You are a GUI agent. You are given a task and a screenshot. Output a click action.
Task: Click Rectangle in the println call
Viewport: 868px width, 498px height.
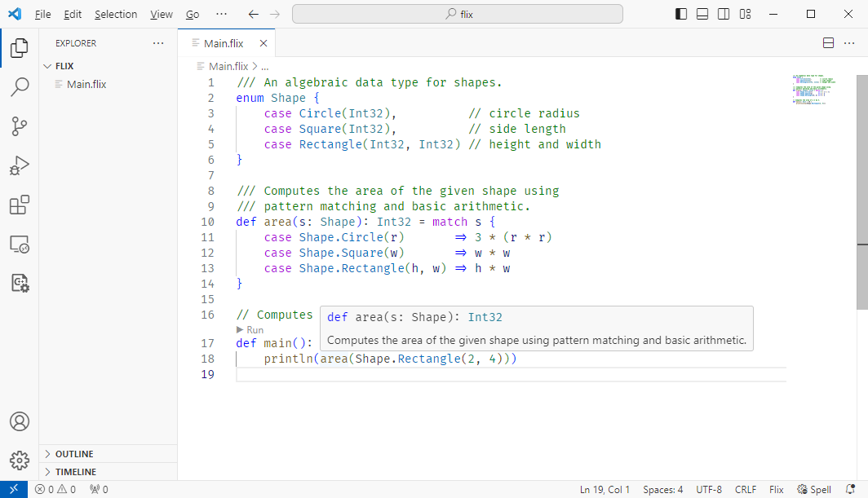tap(429, 359)
